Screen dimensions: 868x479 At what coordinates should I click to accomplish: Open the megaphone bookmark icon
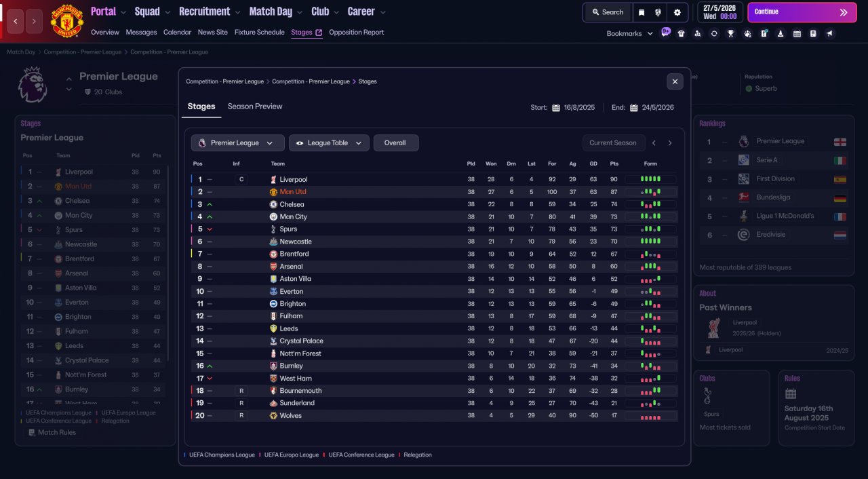pos(830,33)
